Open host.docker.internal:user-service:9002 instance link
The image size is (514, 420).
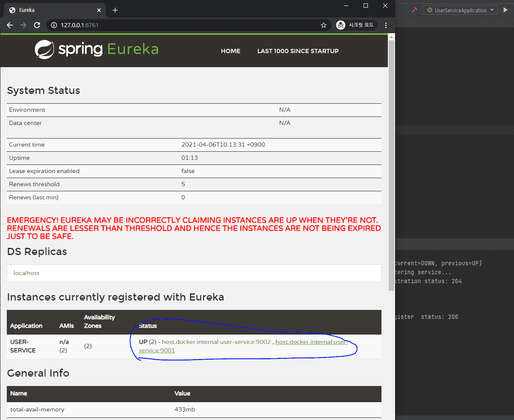(216, 342)
